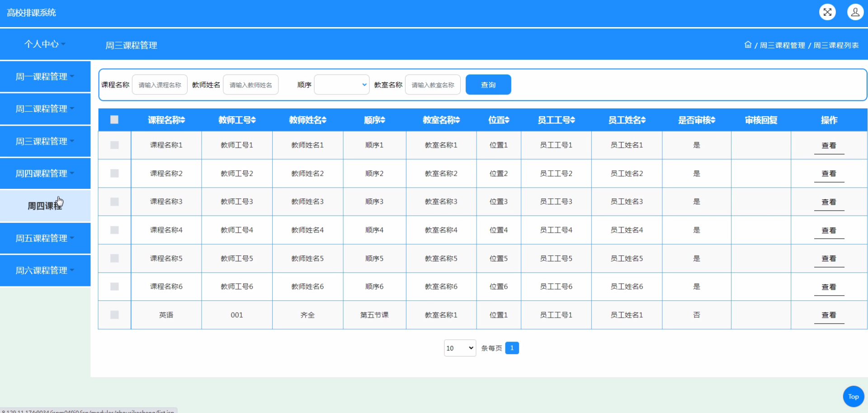This screenshot has height=413, width=868.
Task: Check the checkbox on the 英语 row
Action: 114,315
